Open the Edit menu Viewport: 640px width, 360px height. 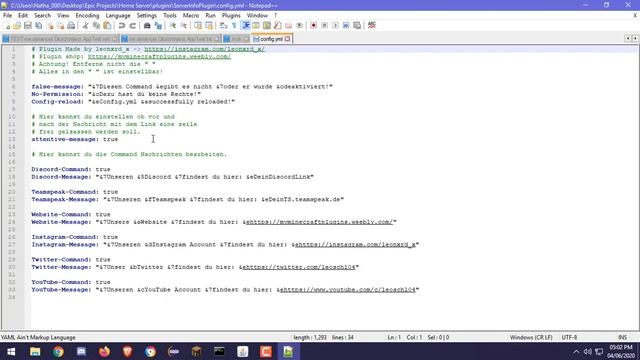pos(23,16)
